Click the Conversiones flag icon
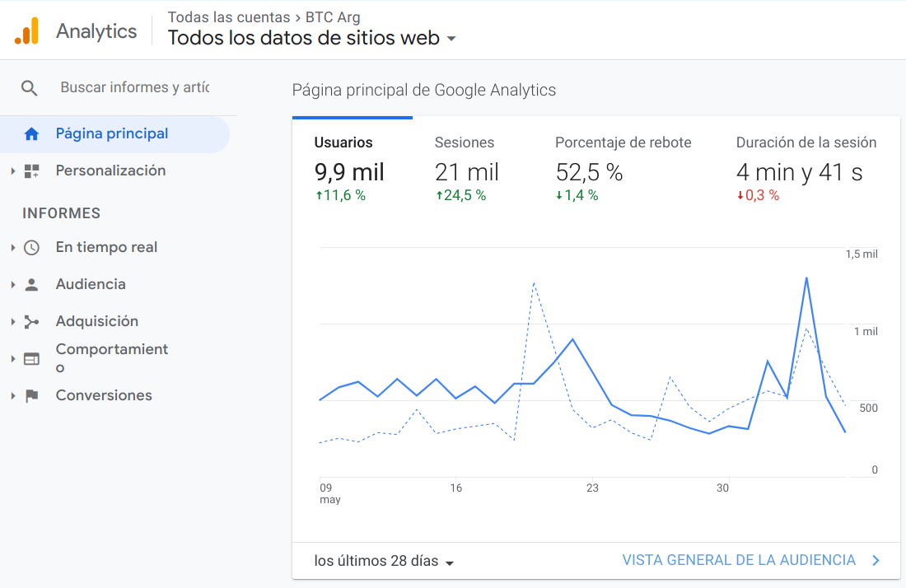906x588 pixels. [x=31, y=396]
